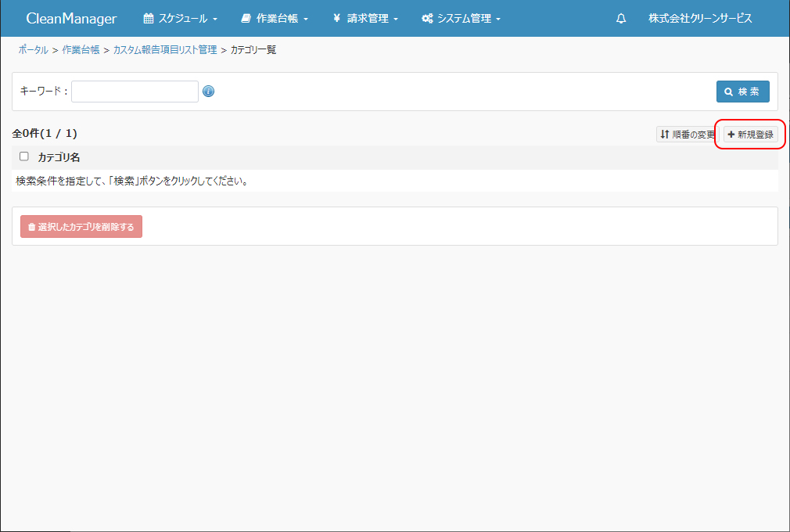The image size is (790, 532).
Task: Click the 順番の変更 button
Action: (x=688, y=135)
